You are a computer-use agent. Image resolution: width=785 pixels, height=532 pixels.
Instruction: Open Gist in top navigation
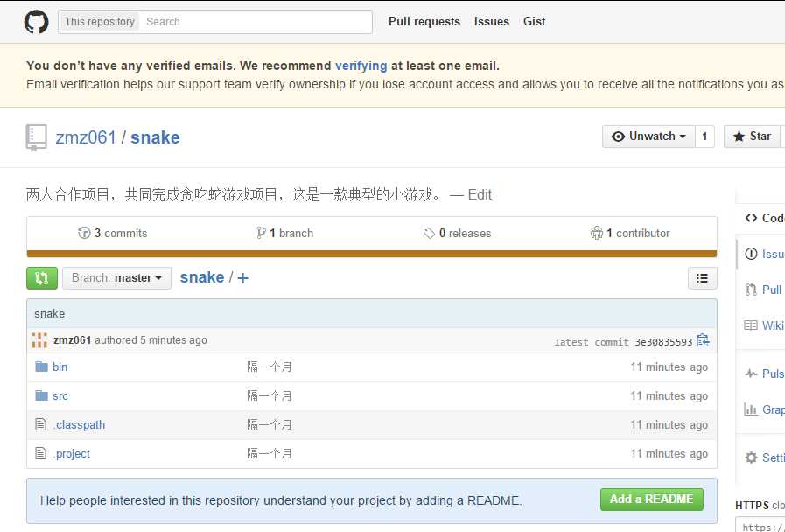[534, 22]
